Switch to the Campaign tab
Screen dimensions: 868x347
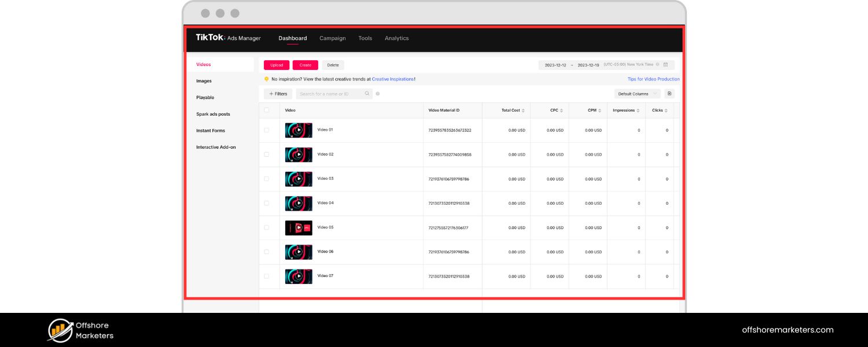pos(333,38)
